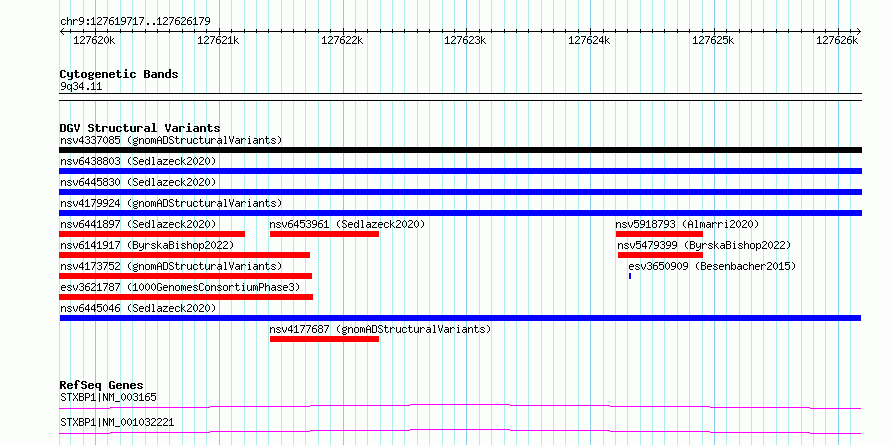Click the blue nsv4179924 variant bar

point(460,213)
